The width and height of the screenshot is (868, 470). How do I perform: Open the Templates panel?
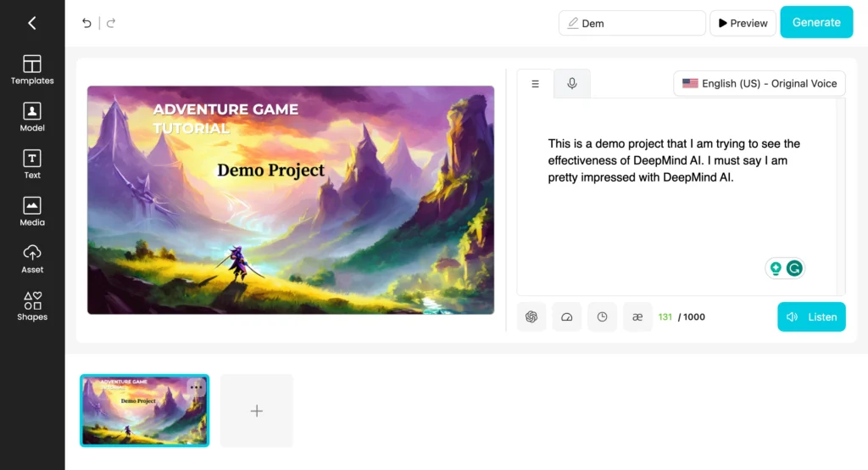tap(32, 70)
